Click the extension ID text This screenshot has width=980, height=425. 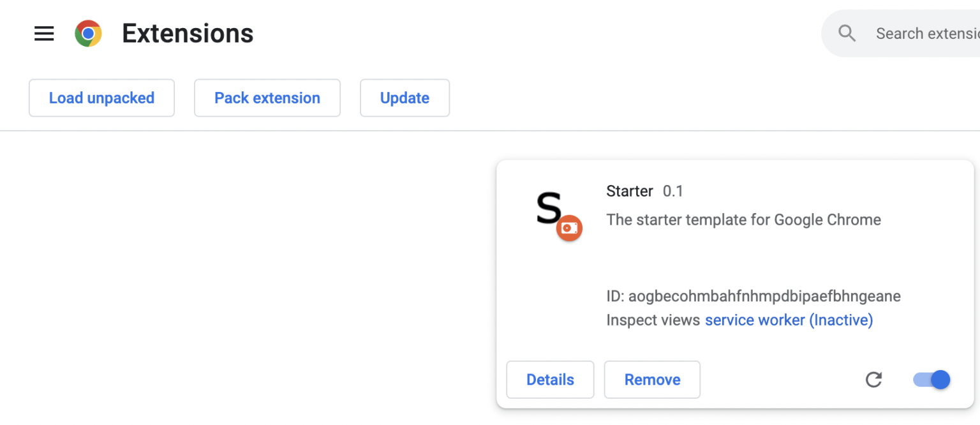[x=754, y=296]
